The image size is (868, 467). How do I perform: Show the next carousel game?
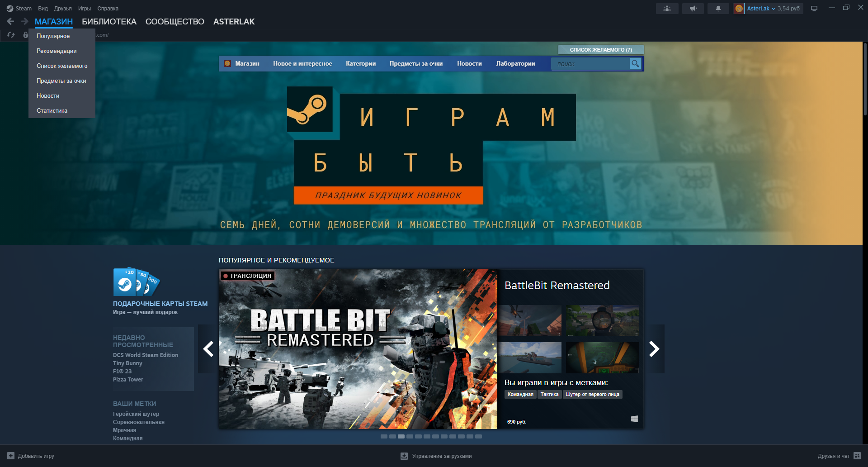(654, 349)
